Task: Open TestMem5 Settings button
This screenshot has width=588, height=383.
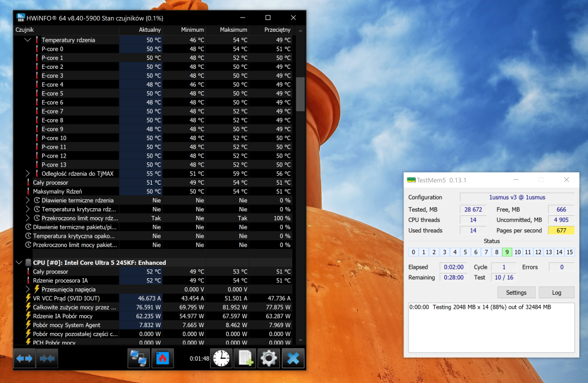Action: pos(516,292)
